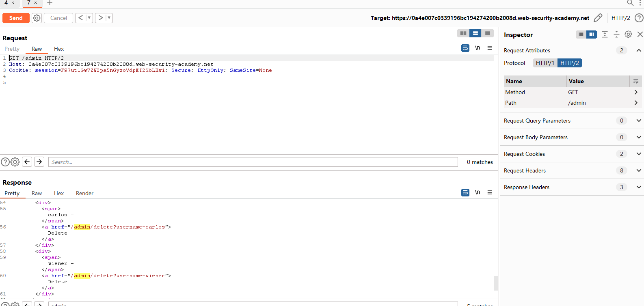Open request search help icon
The width and height of the screenshot is (644, 306).
tap(5, 162)
